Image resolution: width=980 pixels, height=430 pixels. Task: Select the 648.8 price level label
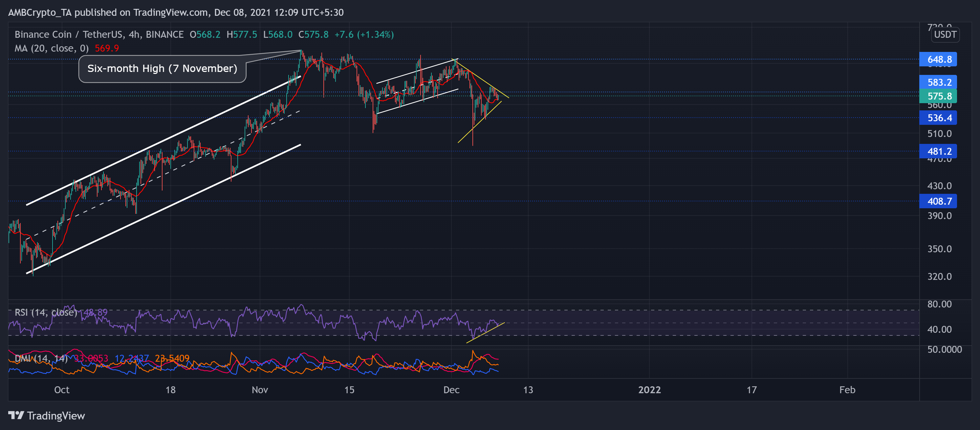[938, 59]
